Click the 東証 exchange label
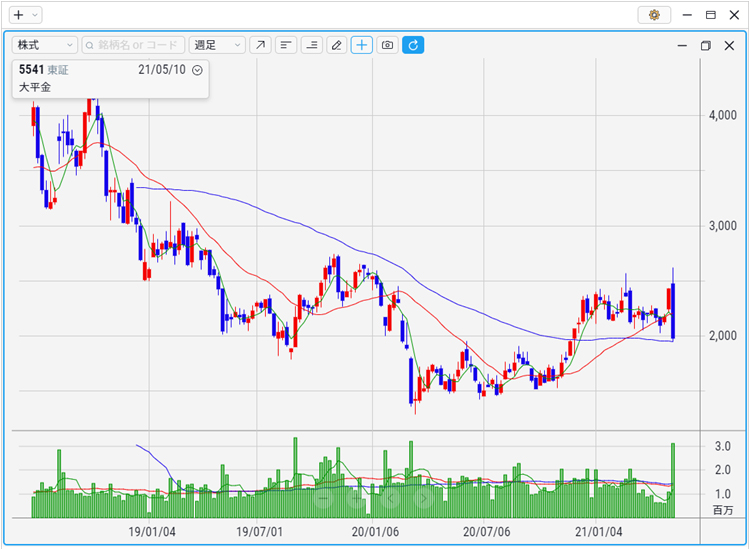The image size is (750, 550). coord(58,70)
